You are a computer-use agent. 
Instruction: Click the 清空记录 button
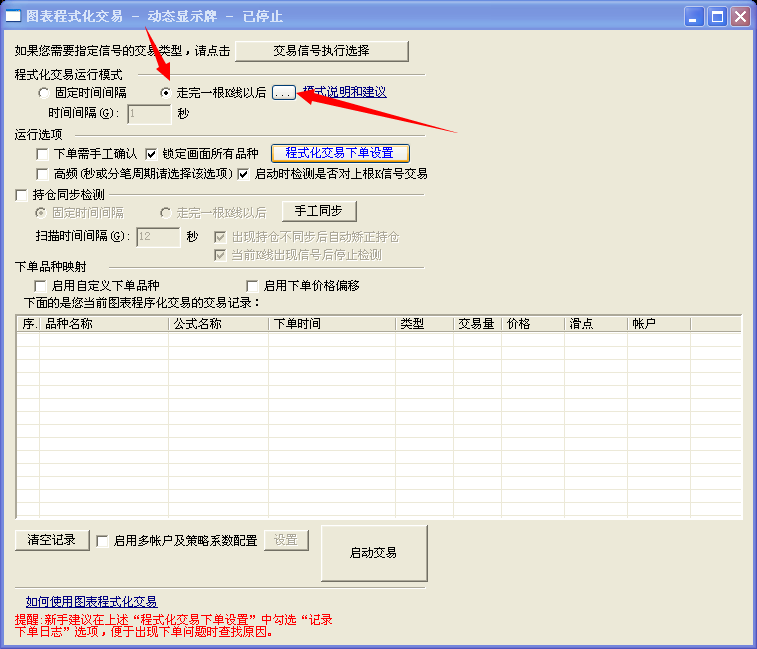point(52,540)
